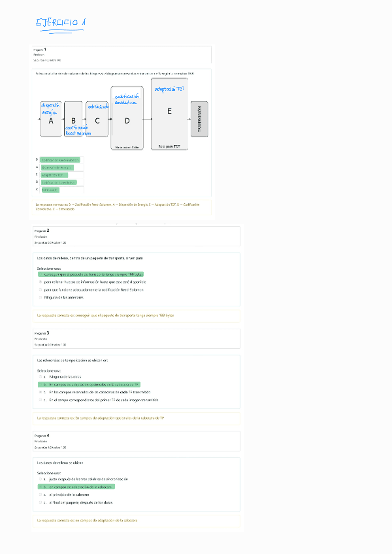Click the TRANSMISIÓN block in the diagram
The width and height of the screenshot is (392, 554).
pyautogui.click(x=199, y=120)
